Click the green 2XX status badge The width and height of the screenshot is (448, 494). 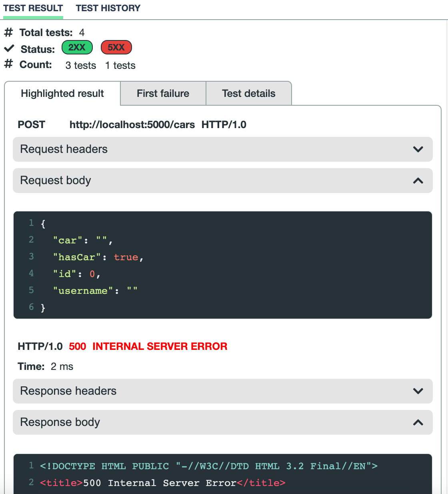point(77,48)
